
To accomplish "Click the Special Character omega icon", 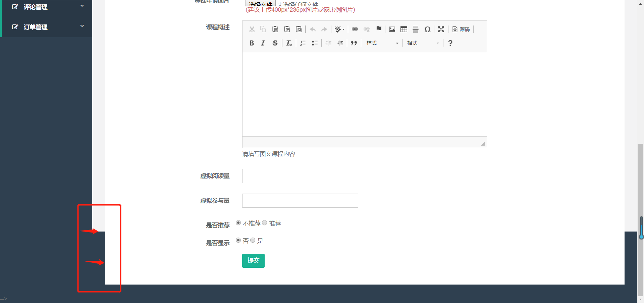I will tap(427, 29).
